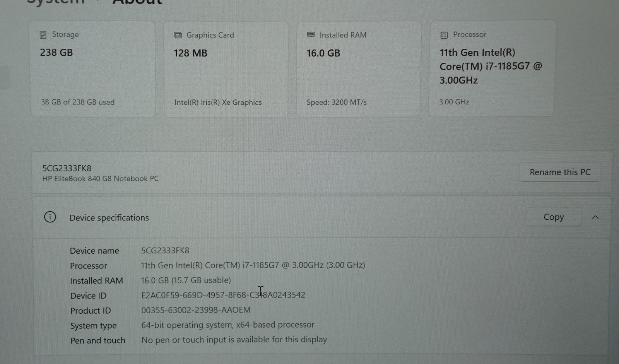Select Product ID value 00355-63002-23998-AAOEM
619x364 pixels.
(196, 310)
